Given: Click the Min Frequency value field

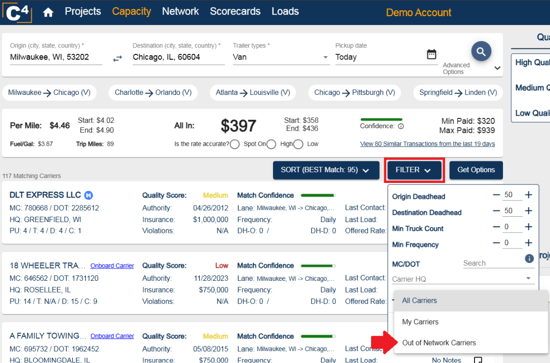Looking at the screenshot, I should 512,243.
